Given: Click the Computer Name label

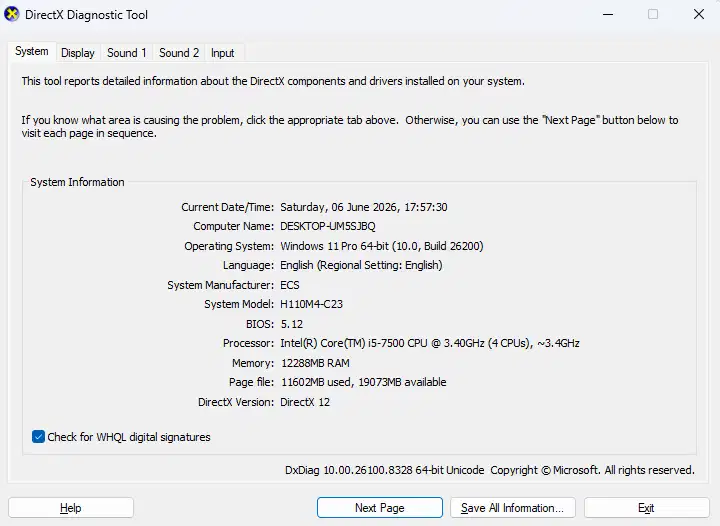Looking at the screenshot, I should pyautogui.click(x=233, y=226).
